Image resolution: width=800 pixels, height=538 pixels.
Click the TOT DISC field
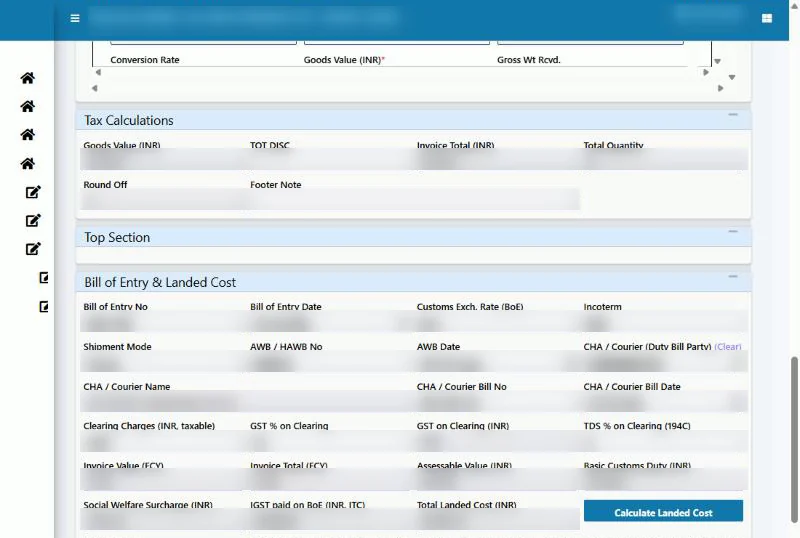click(330, 159)
